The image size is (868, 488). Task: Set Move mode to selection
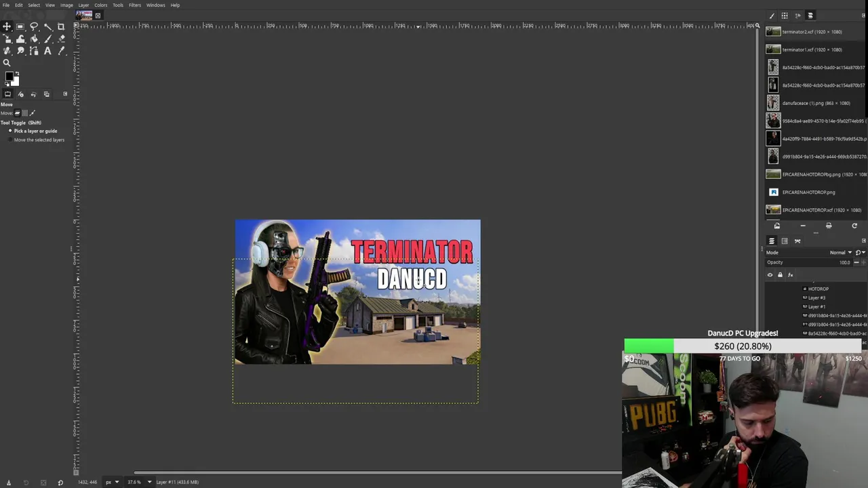tap(25, 113)
